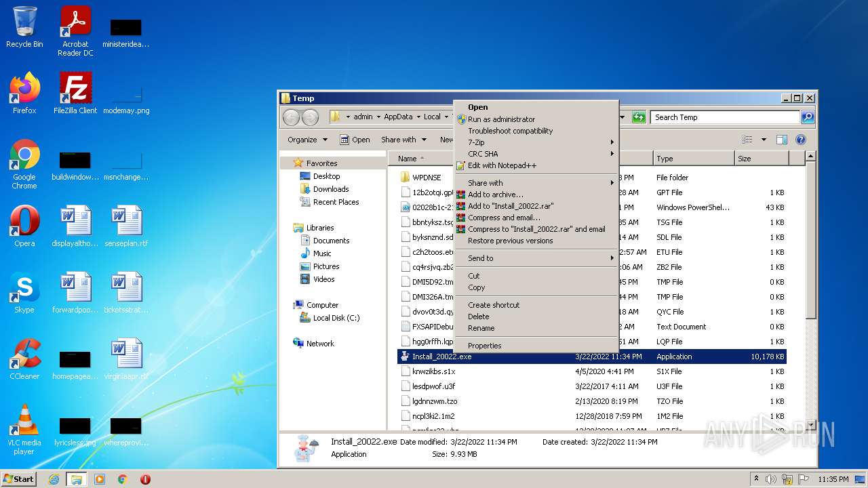The width and height of the screenshot is (868, 488).
Task: Choose Rename in context menu
Action: click(x=536, y=328)
